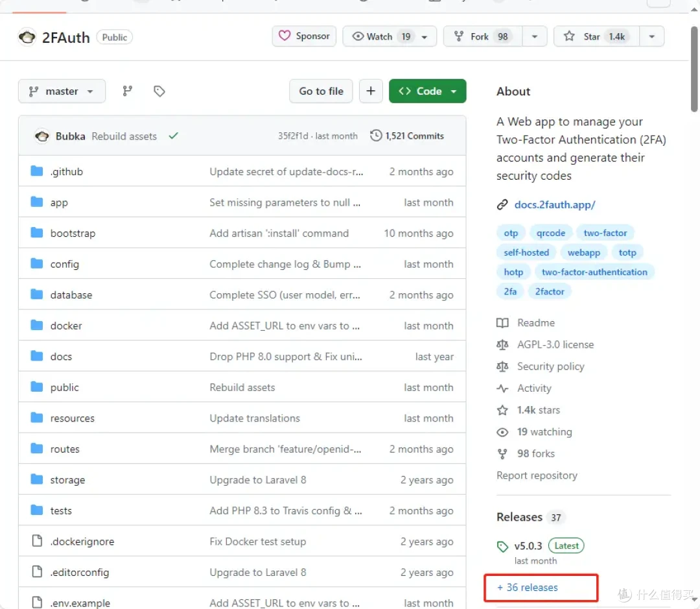Open the docs.2fauth.app link
Image resolution: width=700 pixels, height=609 pixels.
(554, 205)
